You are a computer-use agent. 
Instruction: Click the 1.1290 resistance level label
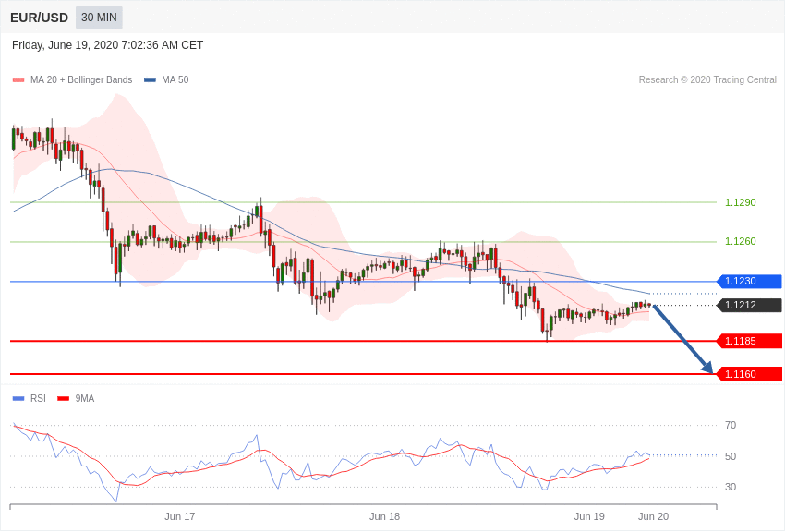pos(741,202)
